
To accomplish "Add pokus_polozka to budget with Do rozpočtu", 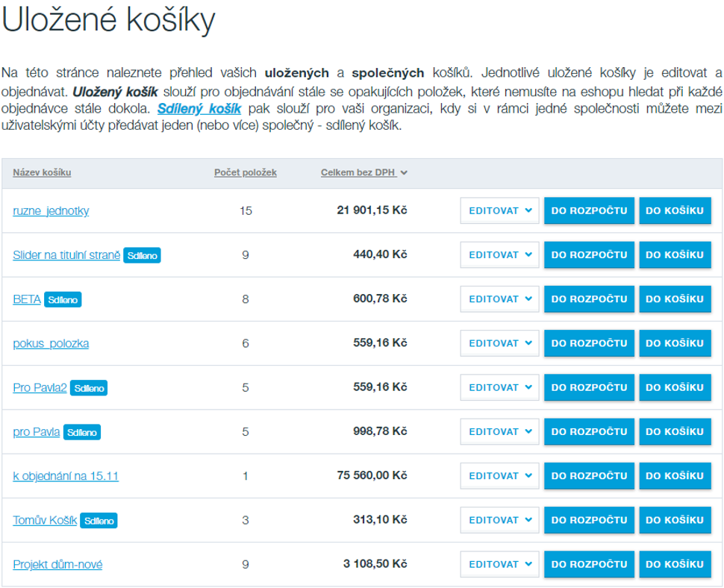I will point(589,343).
